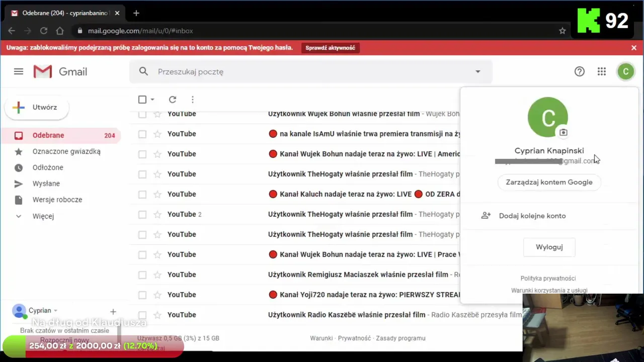Click the donation goal progress bar
The image size is (644, 362).
click(x=93, y=346)
